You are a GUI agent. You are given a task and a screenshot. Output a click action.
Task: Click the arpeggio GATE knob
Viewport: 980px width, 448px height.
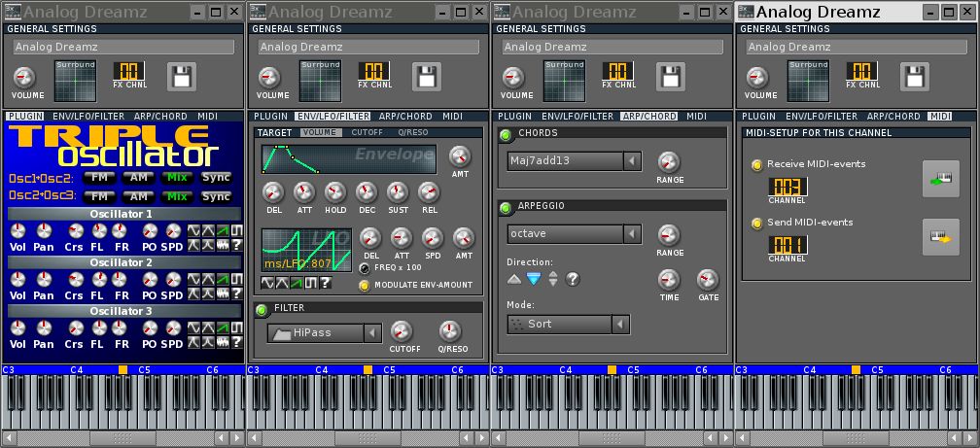(x=708, y=280)
